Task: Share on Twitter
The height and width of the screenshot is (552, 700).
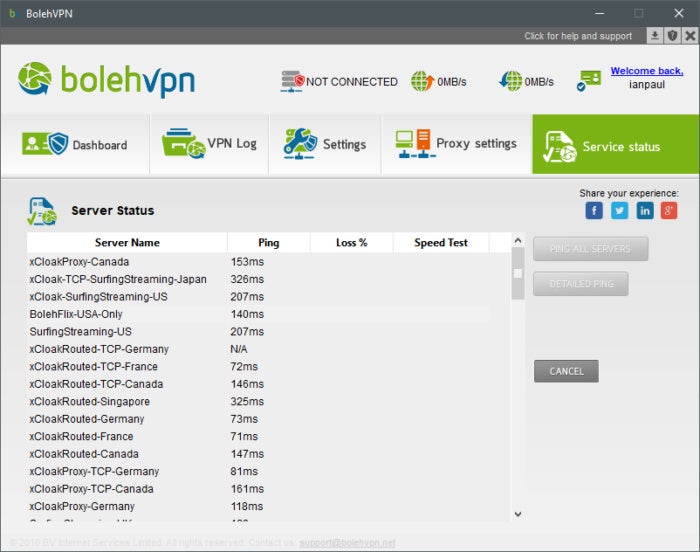Action: (619, 210)
